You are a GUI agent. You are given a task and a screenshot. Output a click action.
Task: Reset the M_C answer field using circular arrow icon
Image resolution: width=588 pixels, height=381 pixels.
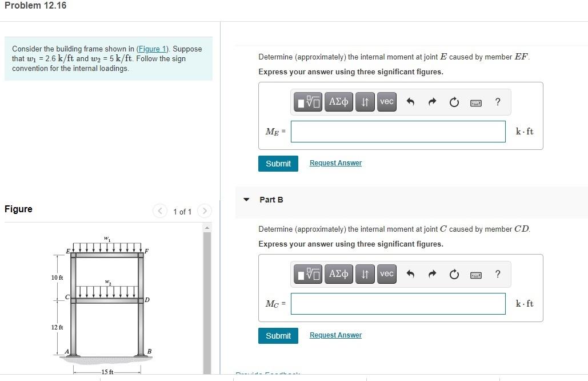[x=454, y=273]
